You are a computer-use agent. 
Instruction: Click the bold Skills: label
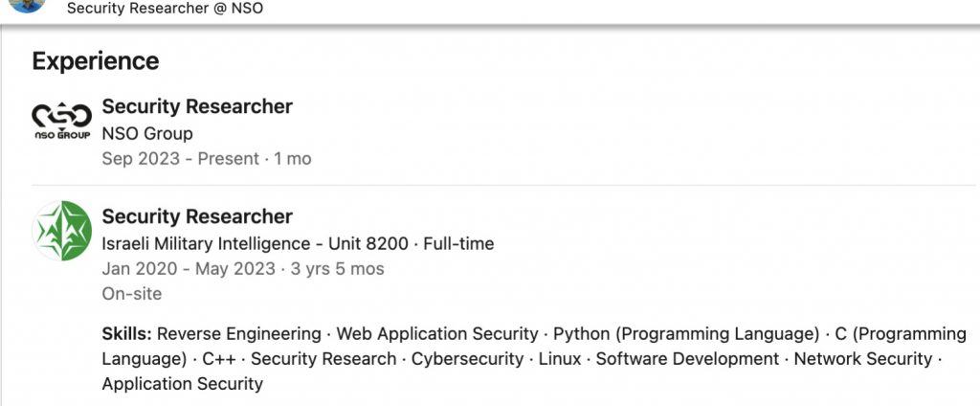pyautogui.click(x=126, y=334)
